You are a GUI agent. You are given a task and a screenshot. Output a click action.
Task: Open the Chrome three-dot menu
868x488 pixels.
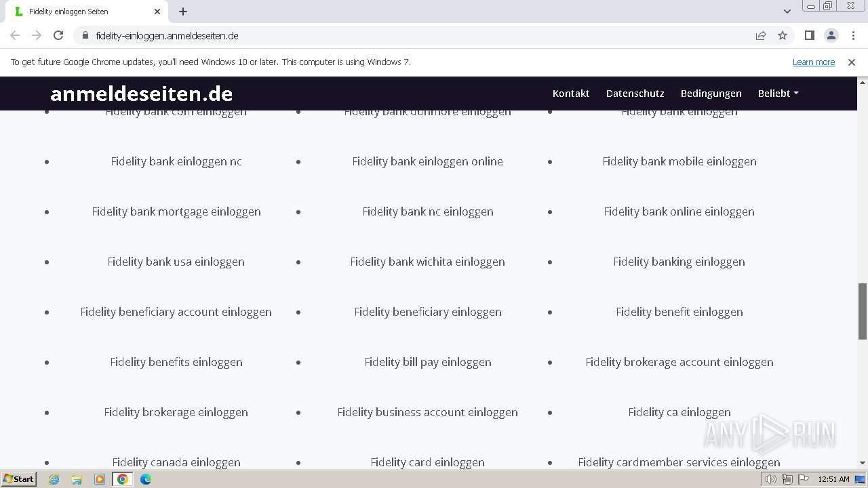(853, 35)
